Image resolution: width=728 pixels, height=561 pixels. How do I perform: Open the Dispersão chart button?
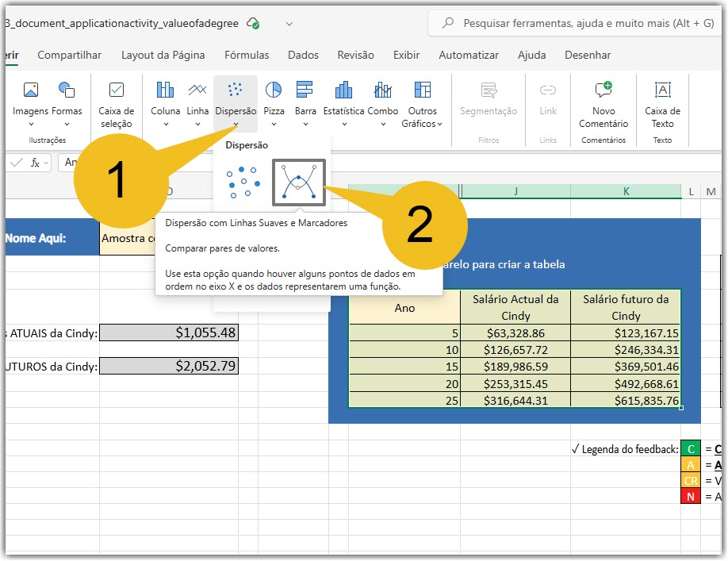point(236,103)
